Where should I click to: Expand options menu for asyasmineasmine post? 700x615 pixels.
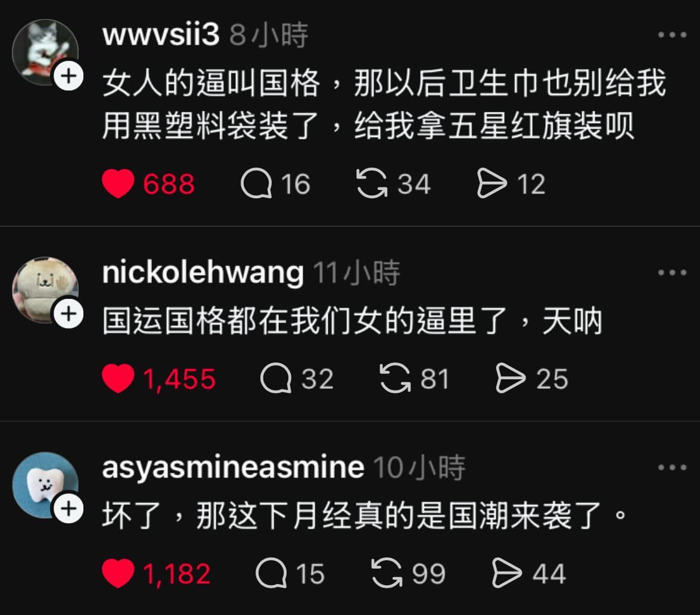tap(672, 467)
